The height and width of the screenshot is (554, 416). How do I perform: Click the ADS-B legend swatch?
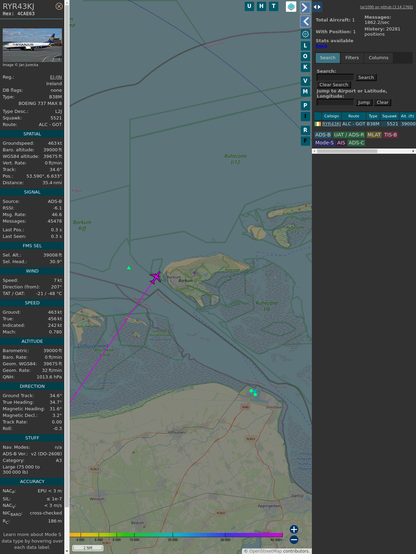323,135
